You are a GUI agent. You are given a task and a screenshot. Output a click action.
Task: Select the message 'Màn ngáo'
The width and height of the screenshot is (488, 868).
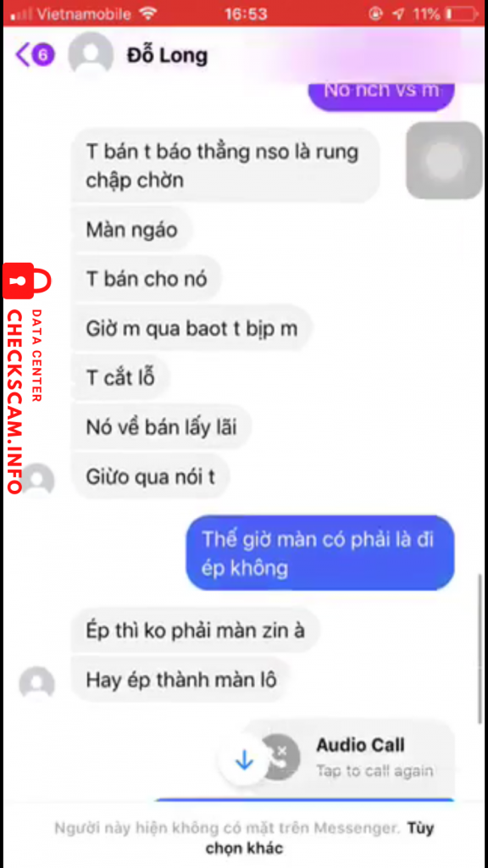tap(131, 230)
